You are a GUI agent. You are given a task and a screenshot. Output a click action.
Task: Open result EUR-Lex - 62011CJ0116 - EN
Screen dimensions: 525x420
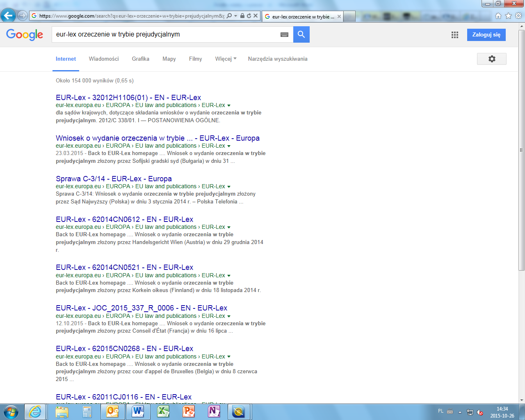point(123,397)
